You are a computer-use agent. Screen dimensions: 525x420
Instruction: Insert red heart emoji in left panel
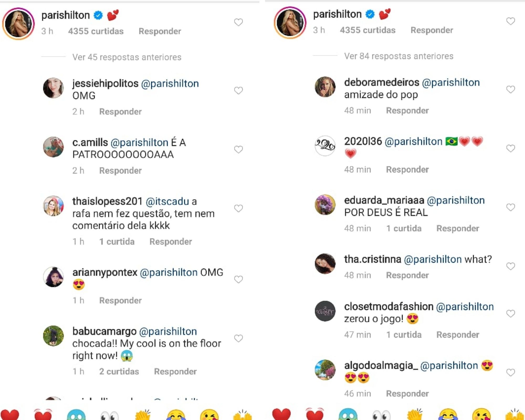(x=10, y=415)
